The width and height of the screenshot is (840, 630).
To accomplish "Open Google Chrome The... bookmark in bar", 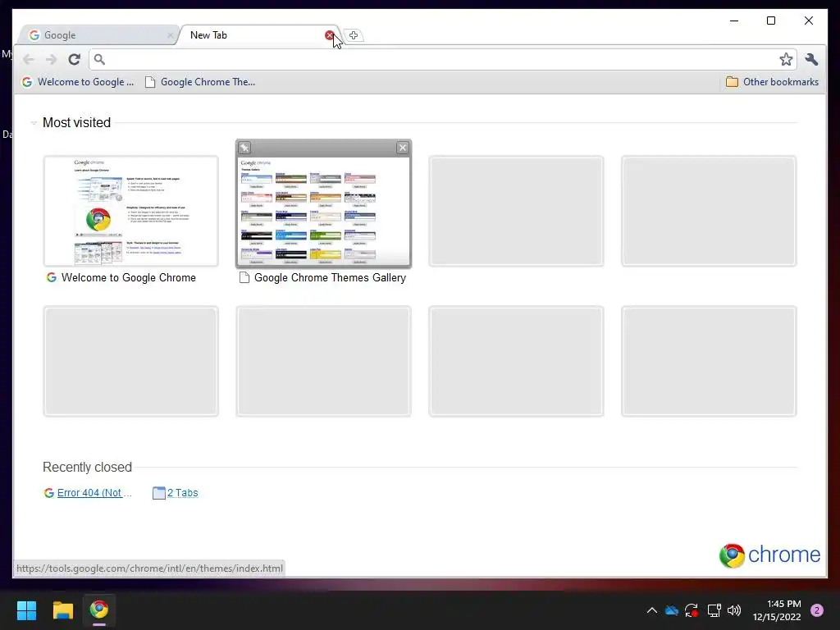I will (200, 82).
